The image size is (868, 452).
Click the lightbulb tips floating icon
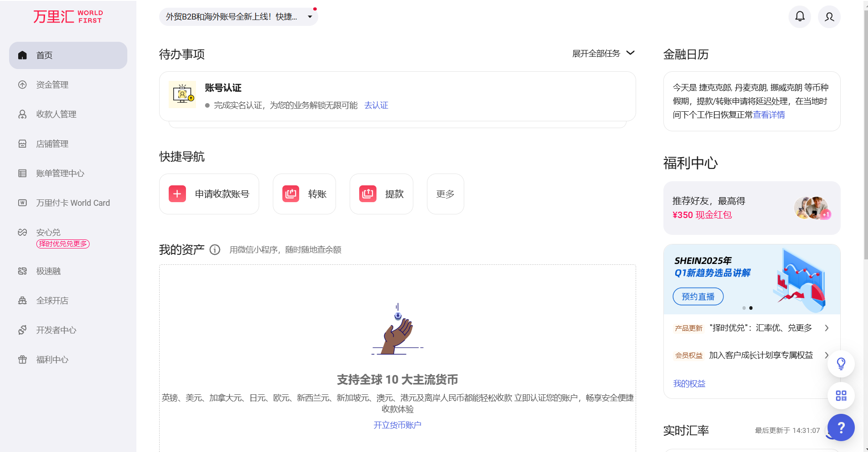pos(841,364)
